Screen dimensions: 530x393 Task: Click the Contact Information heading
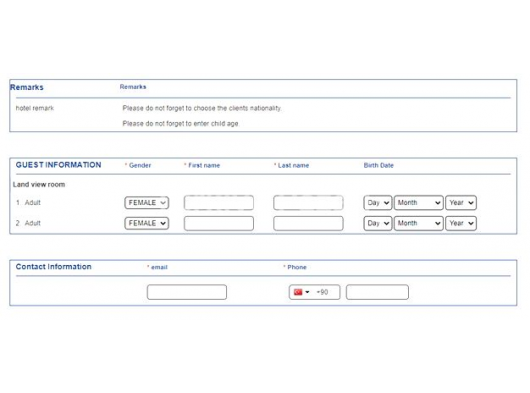[53, 267]
